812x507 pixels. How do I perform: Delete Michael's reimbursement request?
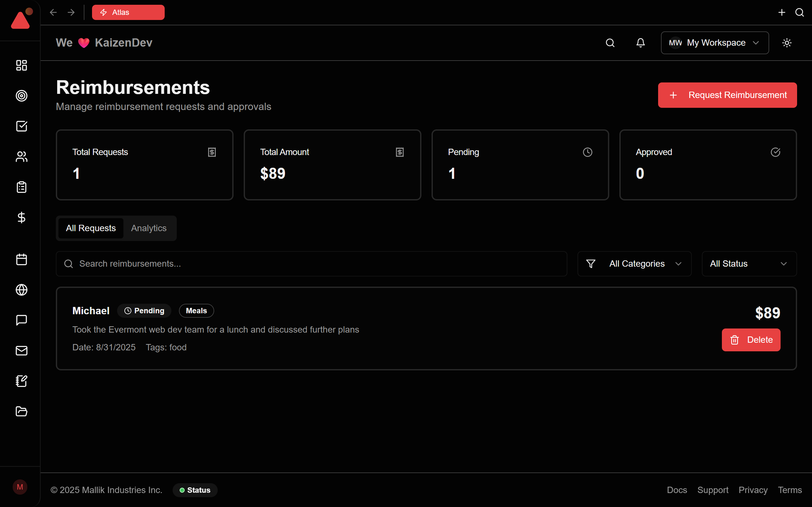(x=751, y=340)
